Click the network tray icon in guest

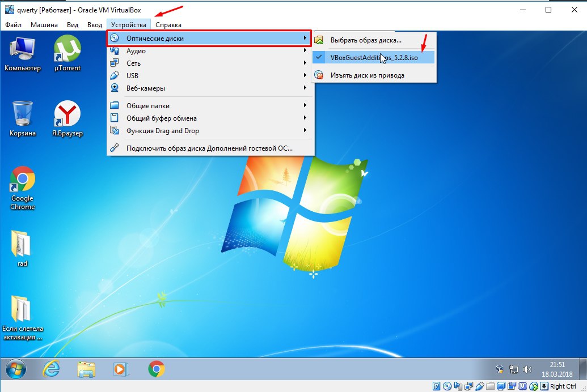click(x=513, y=369)
